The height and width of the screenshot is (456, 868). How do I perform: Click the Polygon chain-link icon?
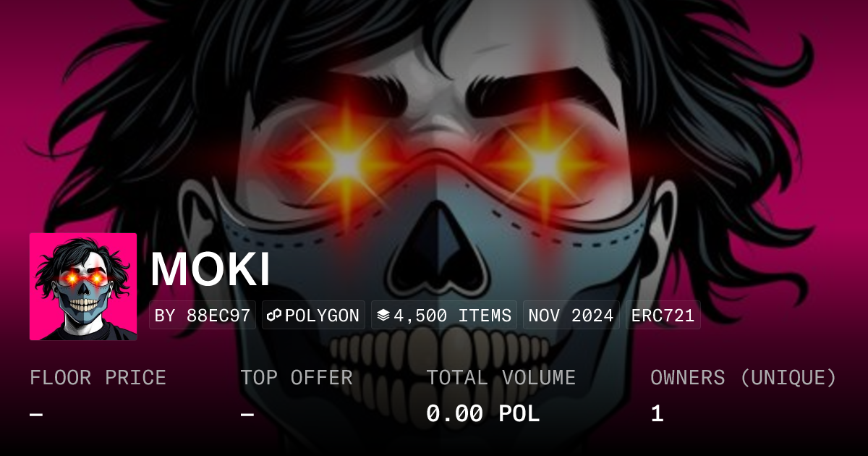(274, 316)
